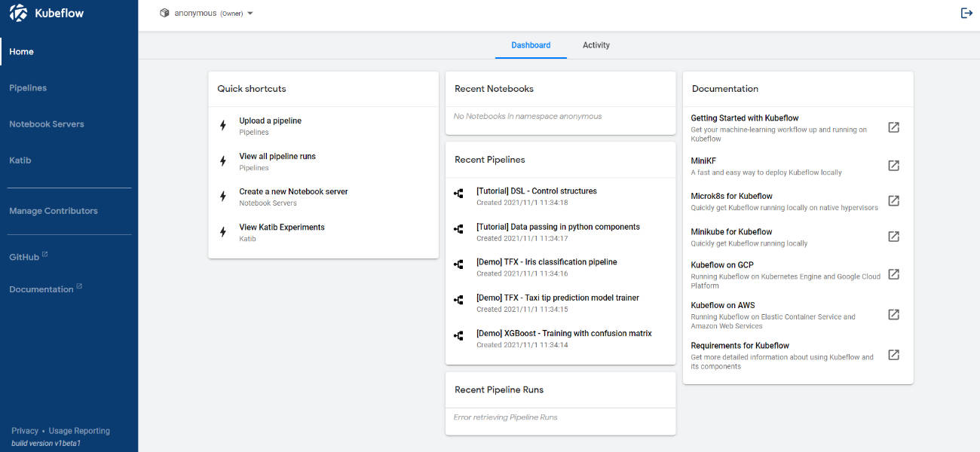This screenshot has height=452, width=980.
Task: Click lightning icon beside View Katib Experiments
Action: pos(222,232)
